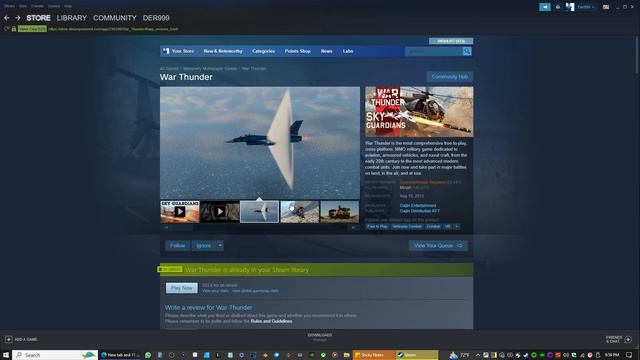640x360 pixels.
Task: Go forward with the right arrow
Action: (x=18, y=18)
